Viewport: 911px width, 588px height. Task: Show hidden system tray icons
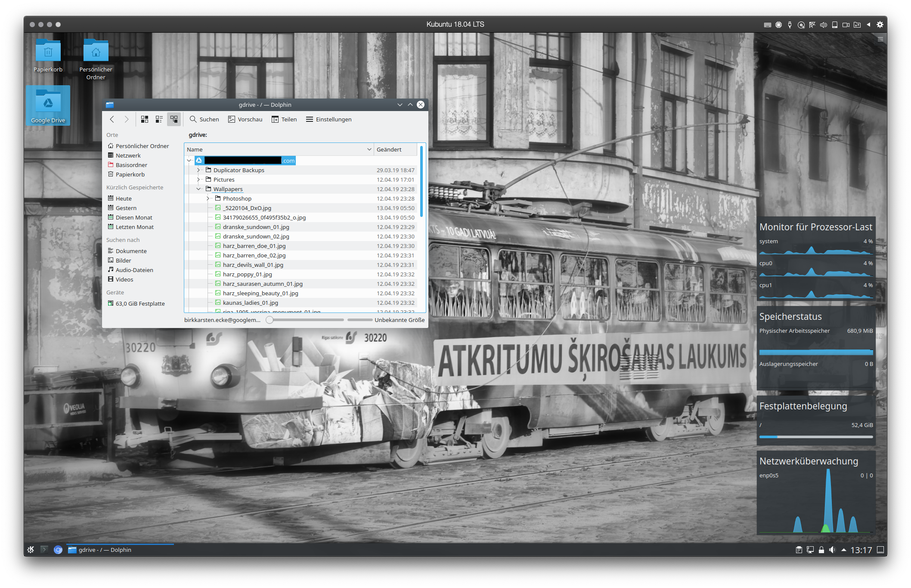coord(843,550)
